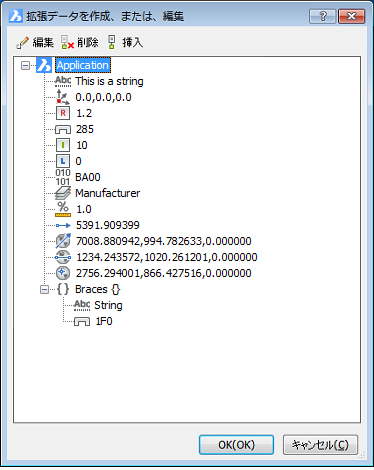Click the world direction icon beside 7008.880942

coord(63,241)
